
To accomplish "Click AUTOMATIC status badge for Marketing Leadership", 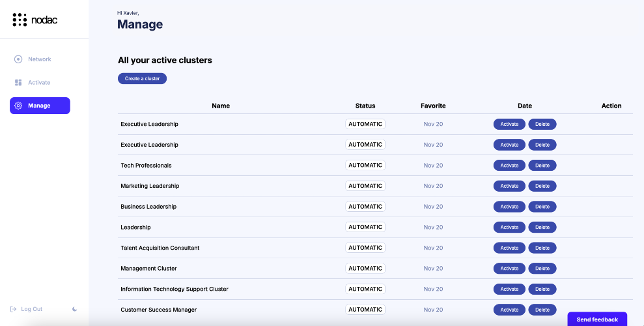I will click(x=365, y=186).
